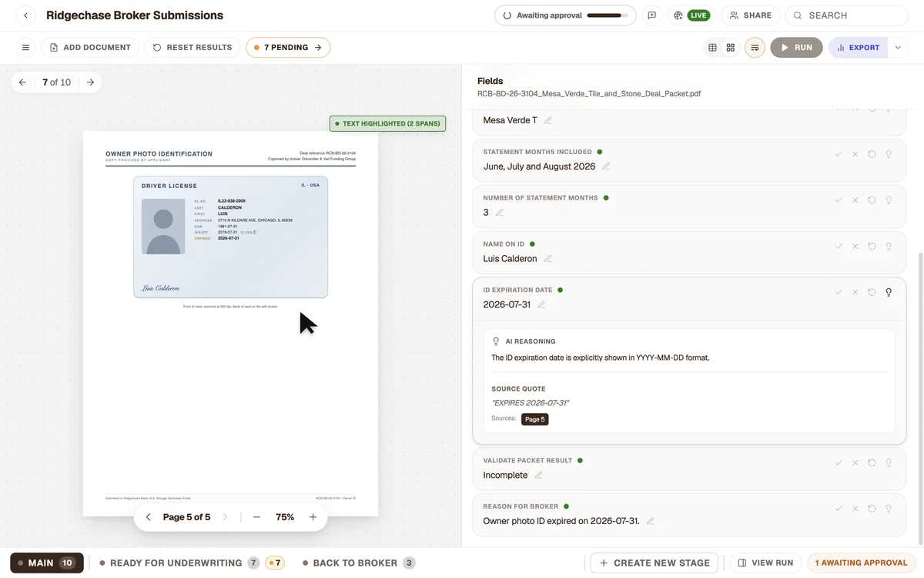
Task: Create a new stage
Action: click(x=654, y=563)
